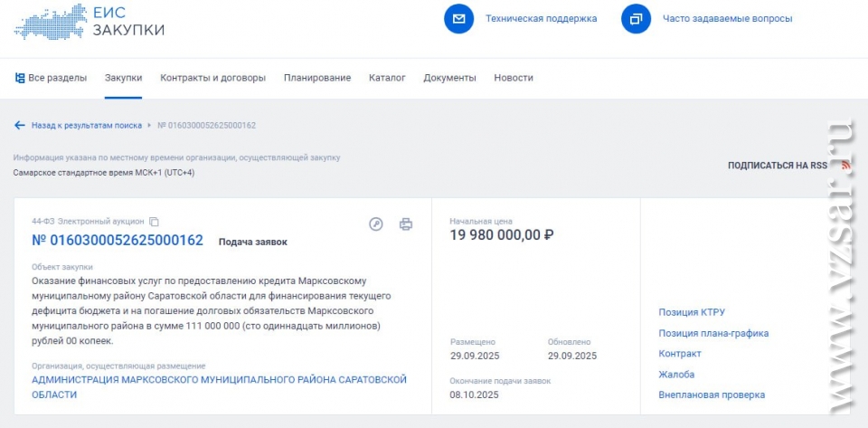Open the Новости section
This screenshot has height=428, width=868.
coord(513,78)
